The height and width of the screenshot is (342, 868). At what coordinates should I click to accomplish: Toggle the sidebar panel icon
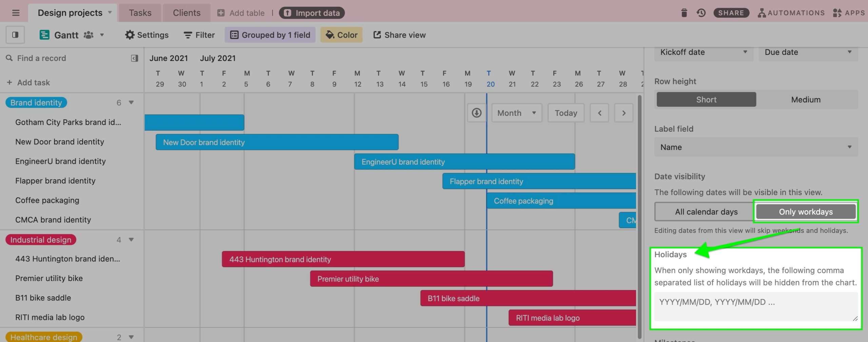[x=15, y=35]
